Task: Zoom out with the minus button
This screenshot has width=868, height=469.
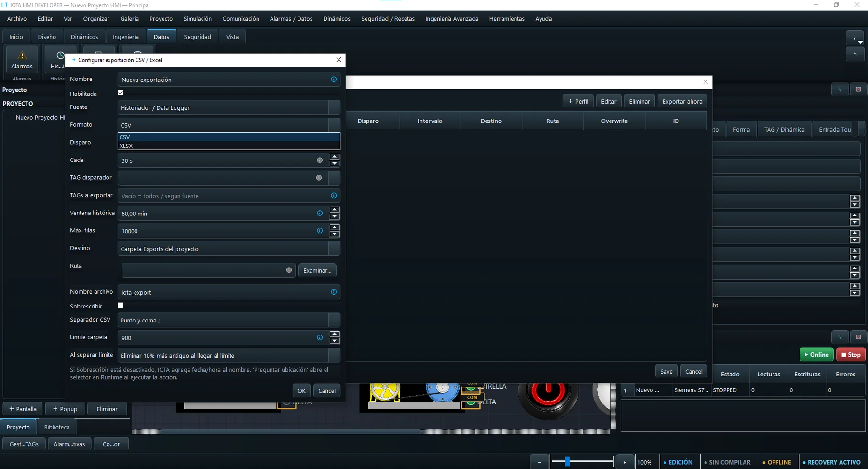Action: 539,462
